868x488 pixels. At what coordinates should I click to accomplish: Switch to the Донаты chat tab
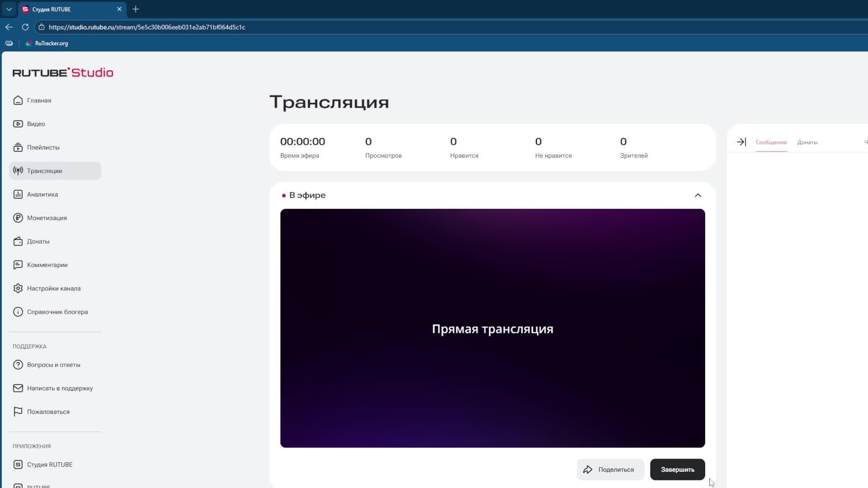(807, 142)
